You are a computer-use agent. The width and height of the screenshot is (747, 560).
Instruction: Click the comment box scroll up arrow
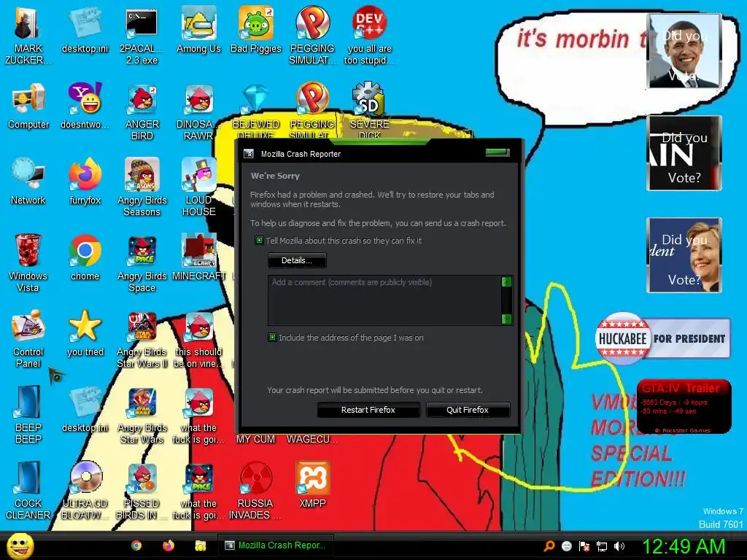[x=507, y=282]
